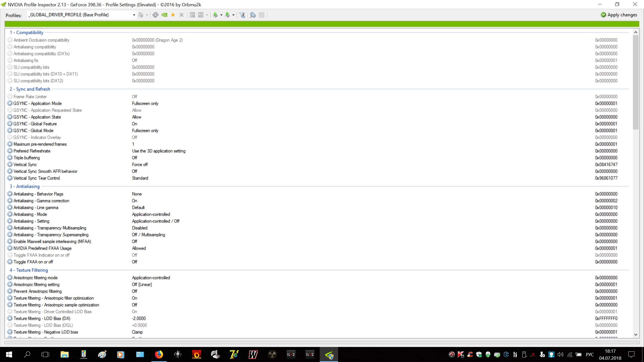Click the CCleaner tray icon

[x=470, y=354]
